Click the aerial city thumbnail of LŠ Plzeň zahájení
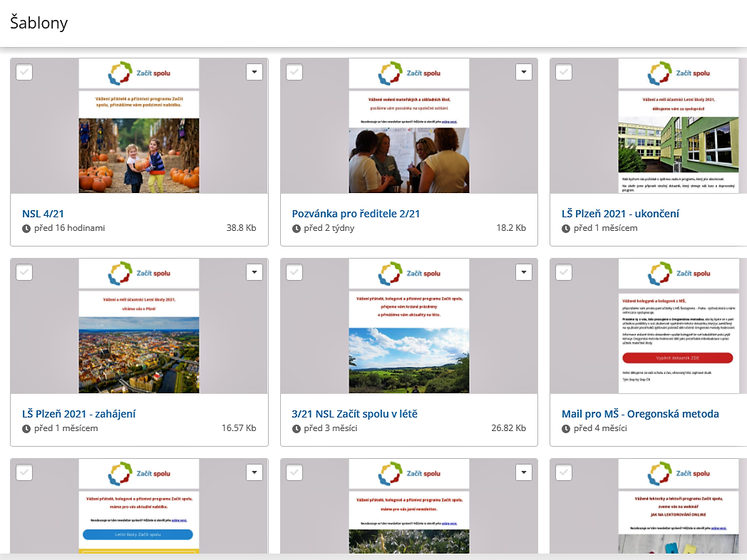 click(x=139, y=326)
